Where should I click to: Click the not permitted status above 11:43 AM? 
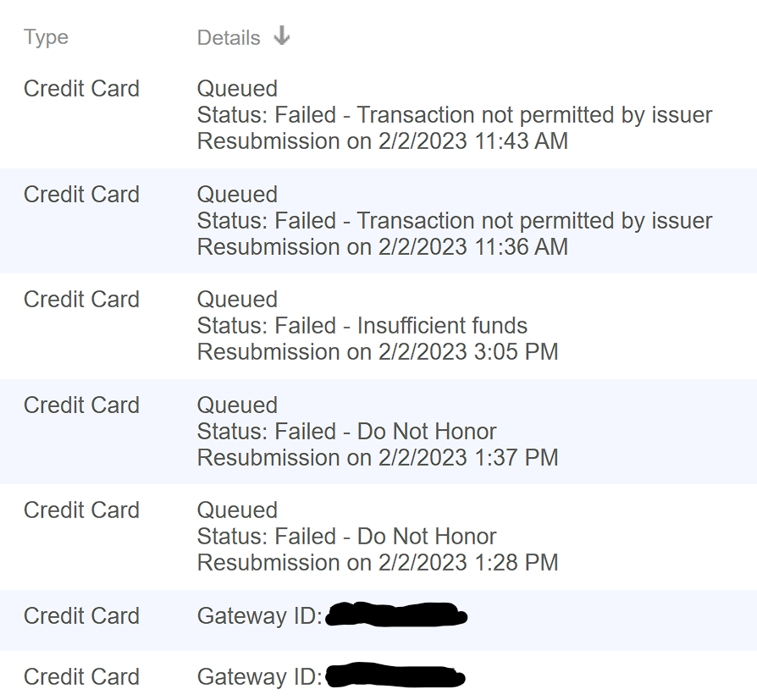click(x=454, y=115)
